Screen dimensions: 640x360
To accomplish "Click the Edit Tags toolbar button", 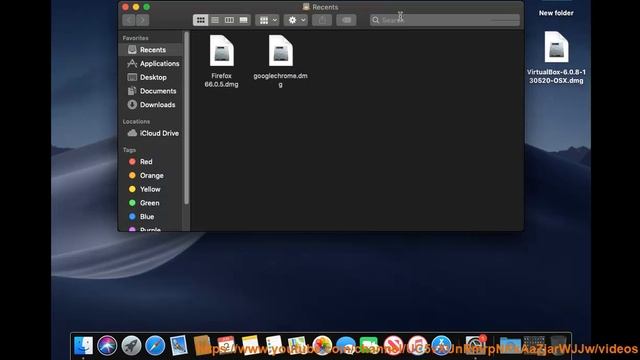I will [346, 20].
